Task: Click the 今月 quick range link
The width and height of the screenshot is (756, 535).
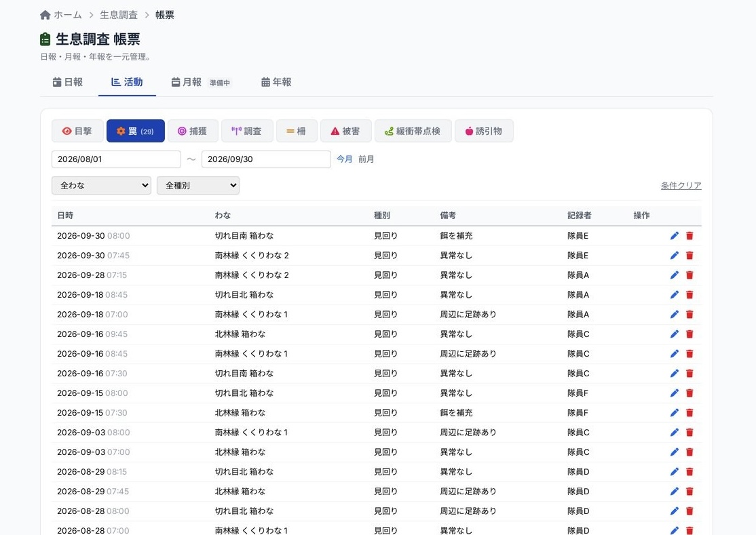Action: click(x=344, y=159)
